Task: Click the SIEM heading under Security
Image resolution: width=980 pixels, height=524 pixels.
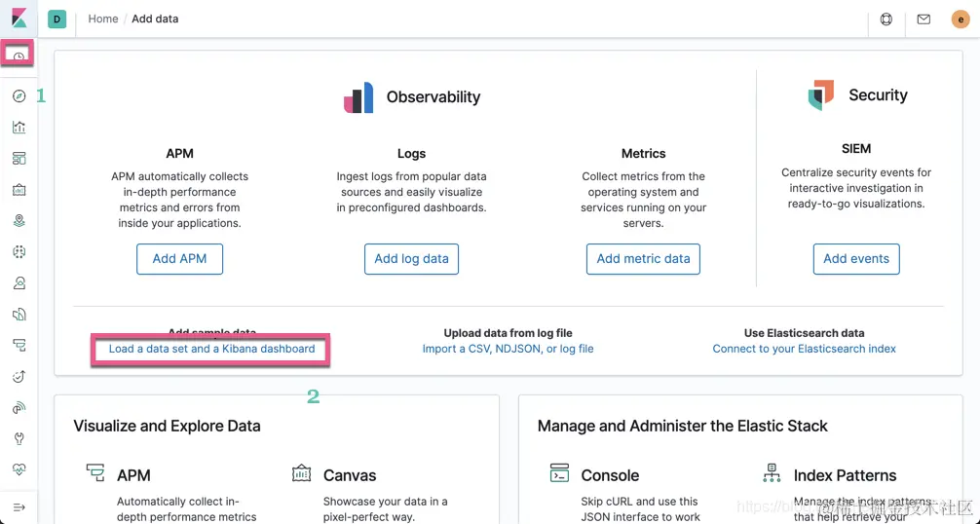Action: [856, 149]
